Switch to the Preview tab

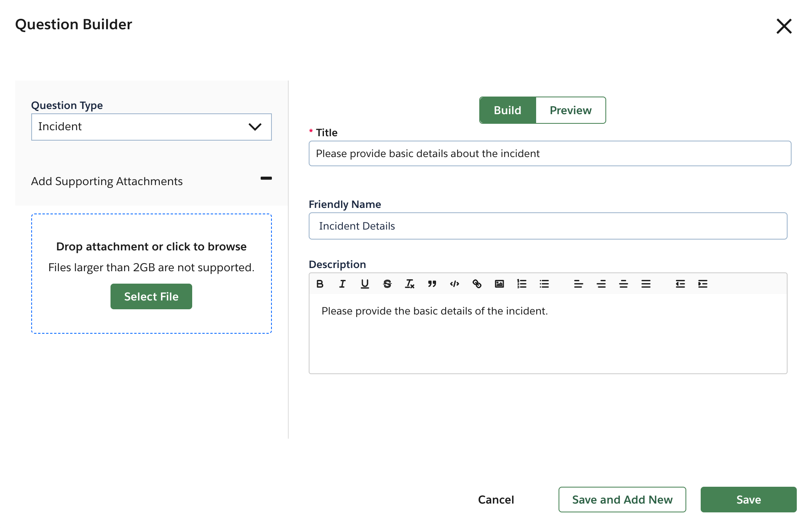click(571, 110)
